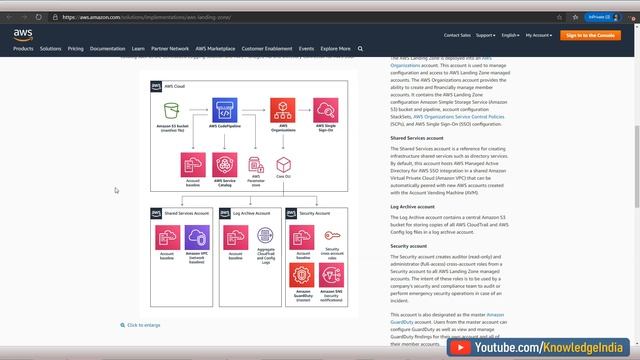Open the Support dropdown
Image resolution: width=640 pixels, height=360 pixels.
pos(485,36)
